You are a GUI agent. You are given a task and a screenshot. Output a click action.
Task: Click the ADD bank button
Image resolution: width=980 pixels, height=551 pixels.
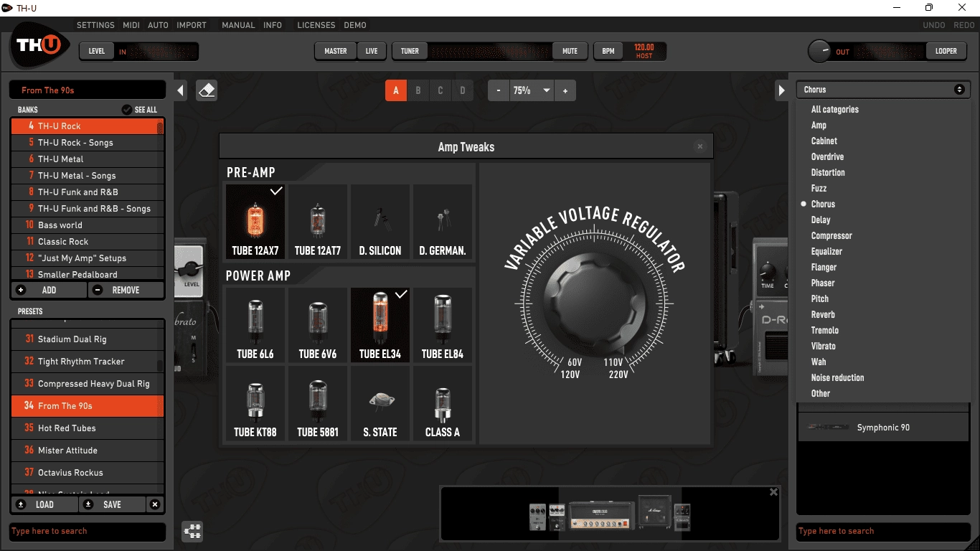pyautogui.click(x=49, y=290)
